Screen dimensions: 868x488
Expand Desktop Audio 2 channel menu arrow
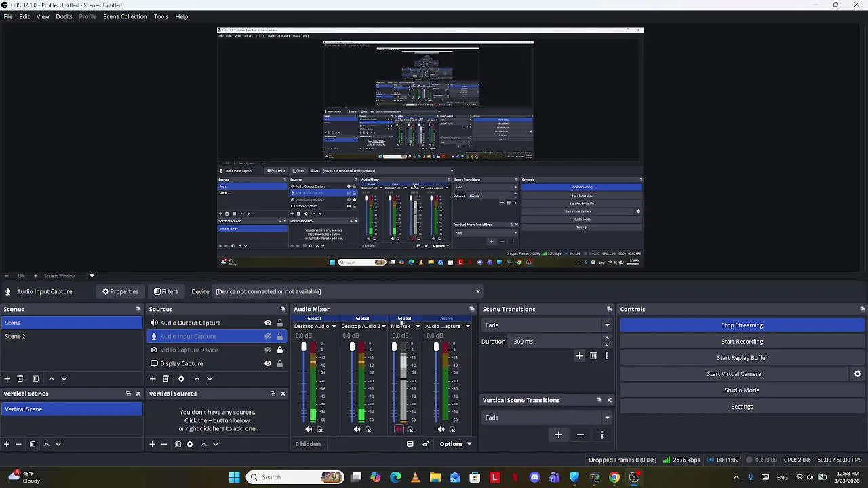tap(383, 327)
